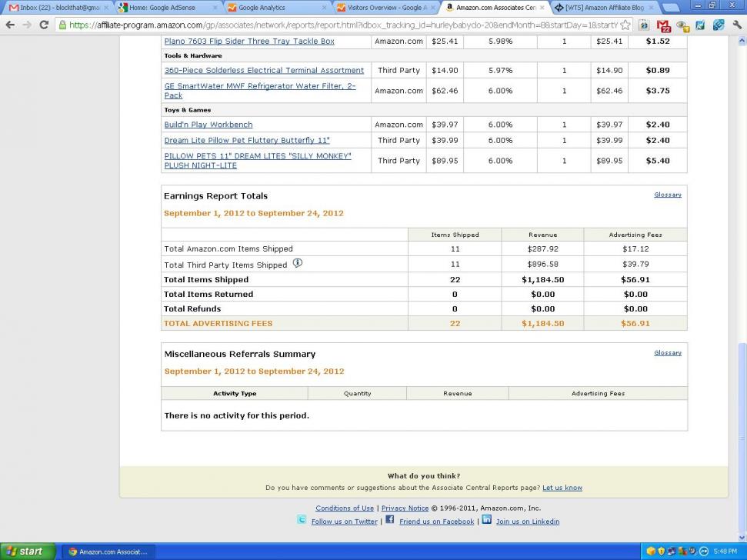
Task: Open the Windows Start menu
Action: 28,552
